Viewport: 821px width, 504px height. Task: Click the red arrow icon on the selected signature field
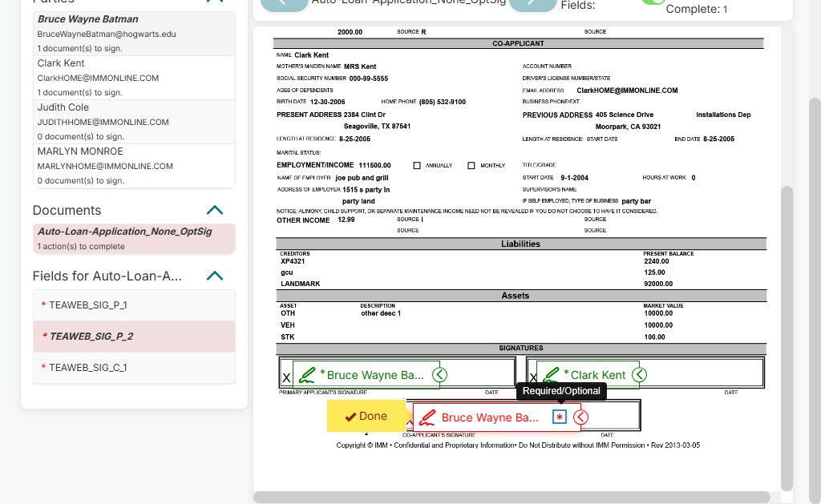580,417
